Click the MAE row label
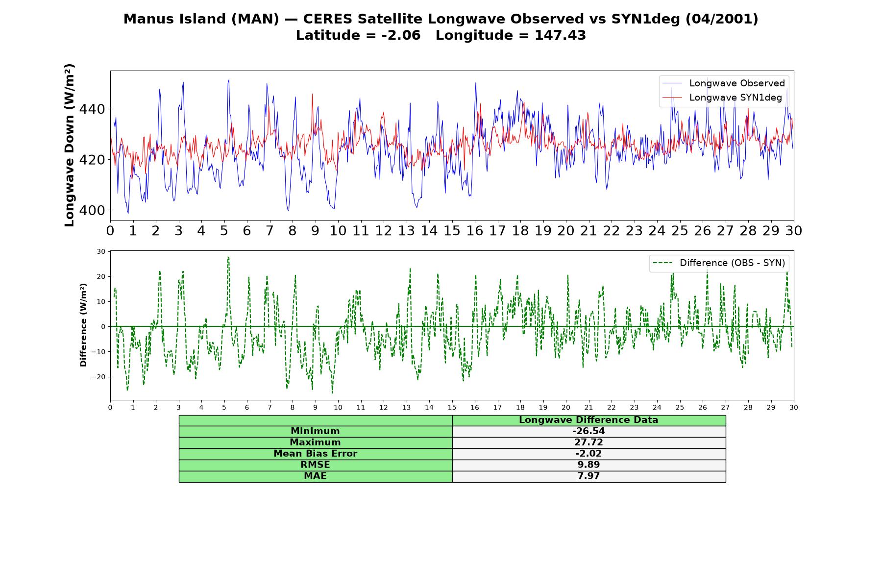Screen dimensions: 882x588 tap(315, 476)
